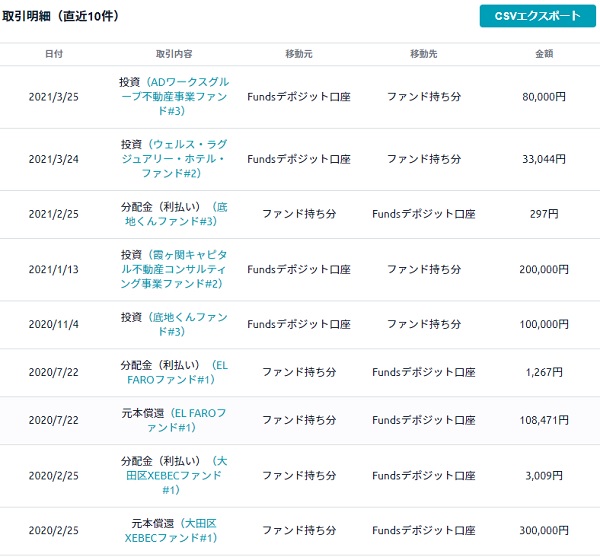Select the 移動元 column header
The height and width of the screenshot is (557, 600).
pos(299,54)
